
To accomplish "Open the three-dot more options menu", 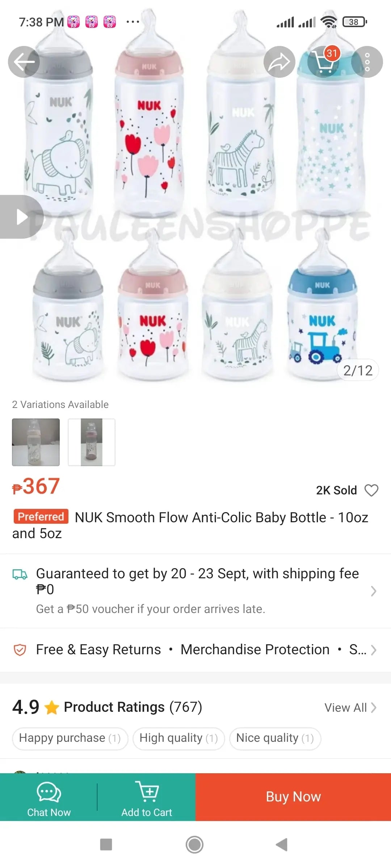I will click(x=367, y=62).
